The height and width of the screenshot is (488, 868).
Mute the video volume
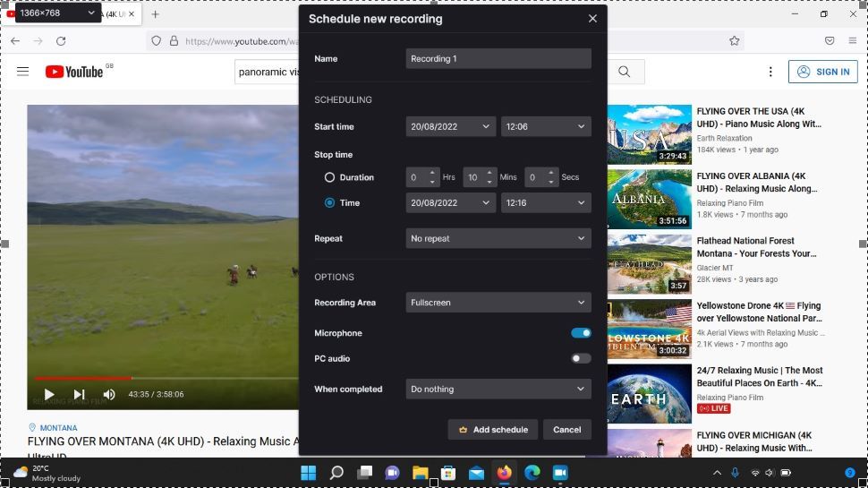click(x=109, y=394)
